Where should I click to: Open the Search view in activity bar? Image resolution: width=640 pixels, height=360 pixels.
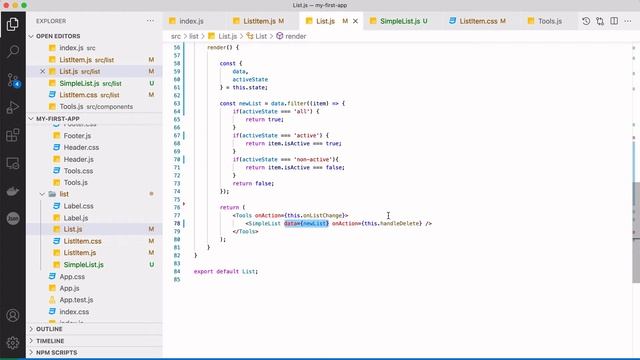coord(13,51)
